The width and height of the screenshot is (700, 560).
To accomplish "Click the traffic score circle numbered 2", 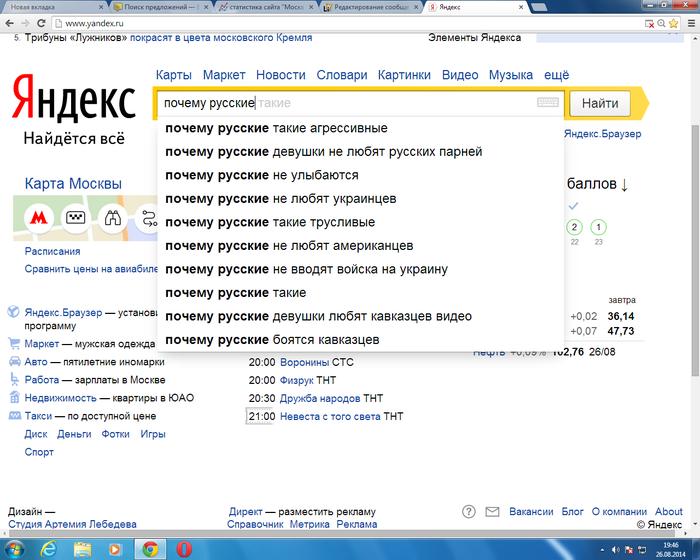I will tap(574, 227).
